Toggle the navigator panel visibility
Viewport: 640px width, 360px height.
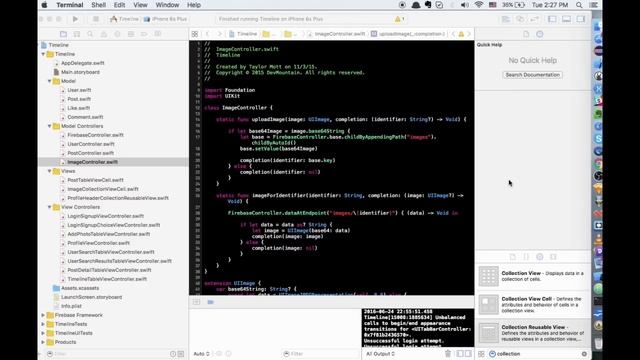point(552,19)
